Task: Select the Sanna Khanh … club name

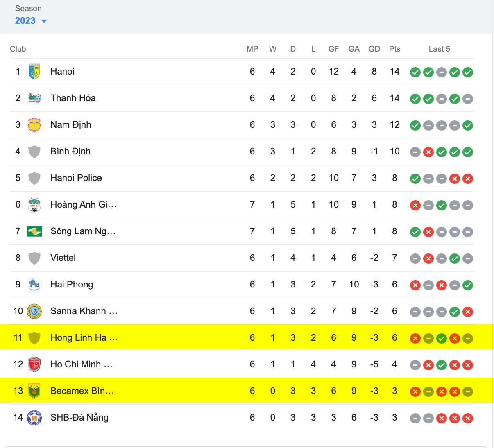Action: coord(84,311)
